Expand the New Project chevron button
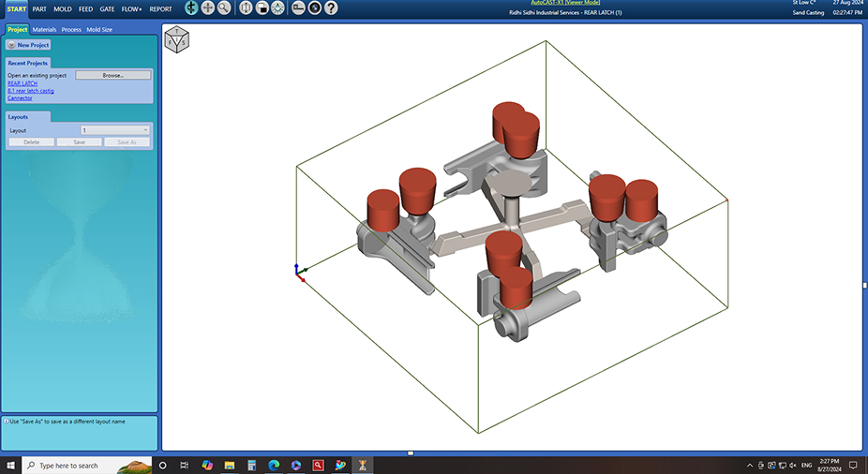The image size is (868, 474). pyautogui.click(x=10, y=45)
